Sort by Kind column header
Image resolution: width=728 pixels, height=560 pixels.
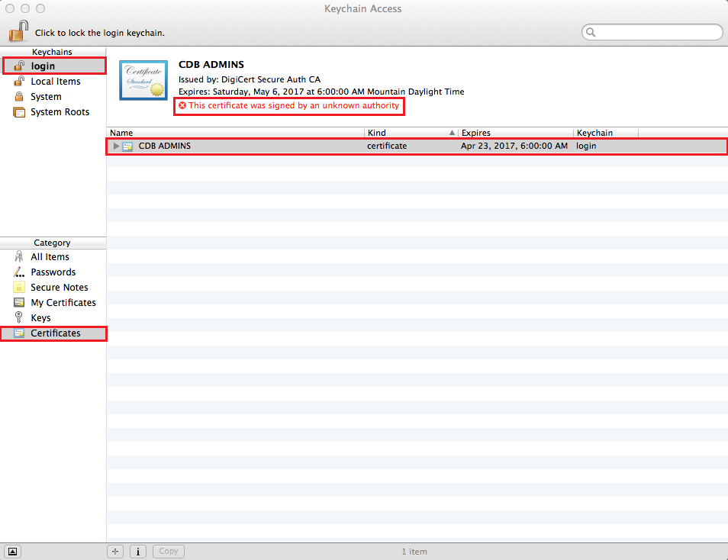pos(404,133)
